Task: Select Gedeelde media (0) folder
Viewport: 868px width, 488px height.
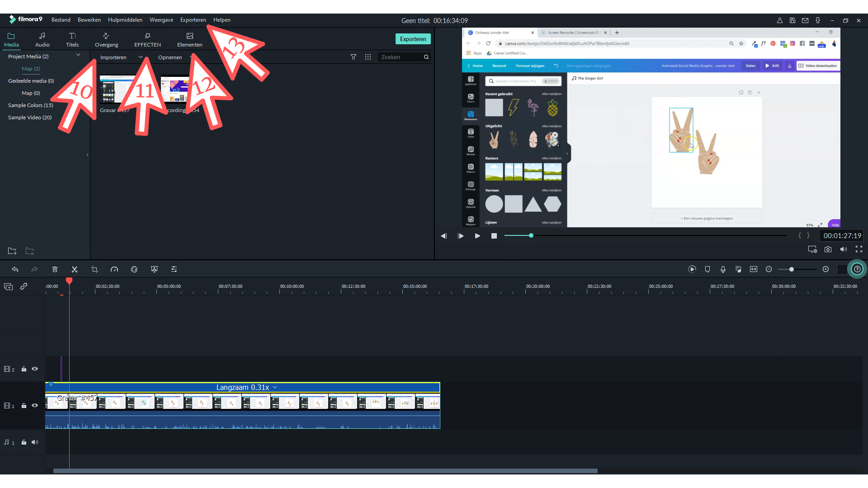Action: (x=31, y=81)
